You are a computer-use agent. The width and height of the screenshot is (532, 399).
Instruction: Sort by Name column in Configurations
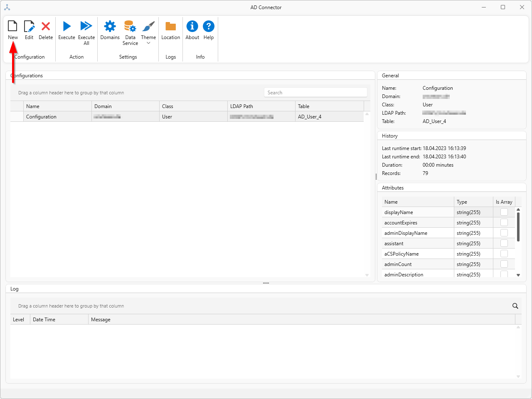(57, 106)
